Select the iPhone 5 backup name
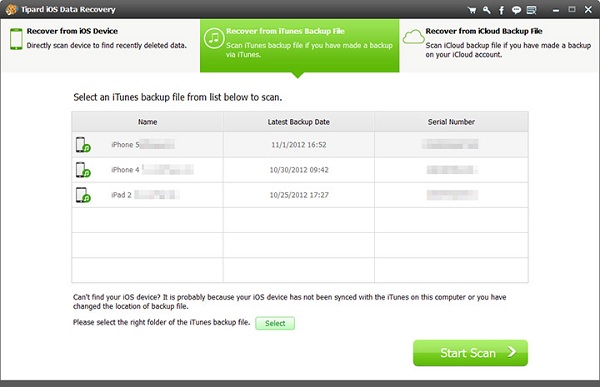 point(143,145)
